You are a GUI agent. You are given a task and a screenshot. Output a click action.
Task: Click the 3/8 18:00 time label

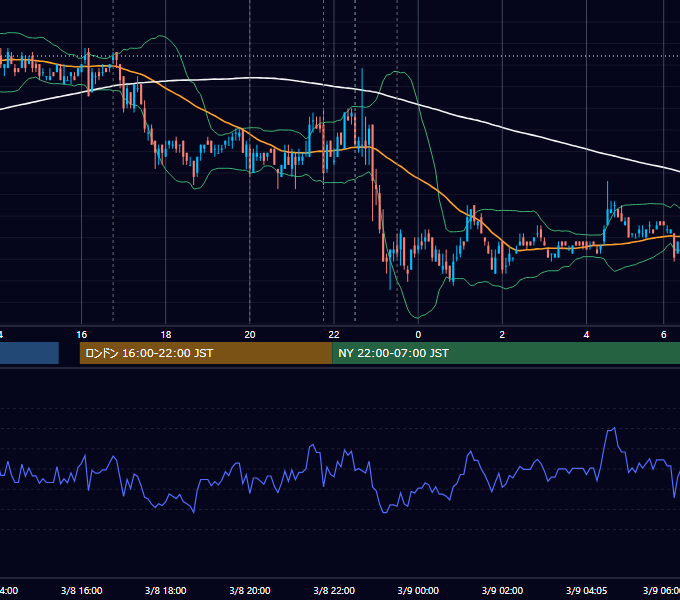coord(166,590)
